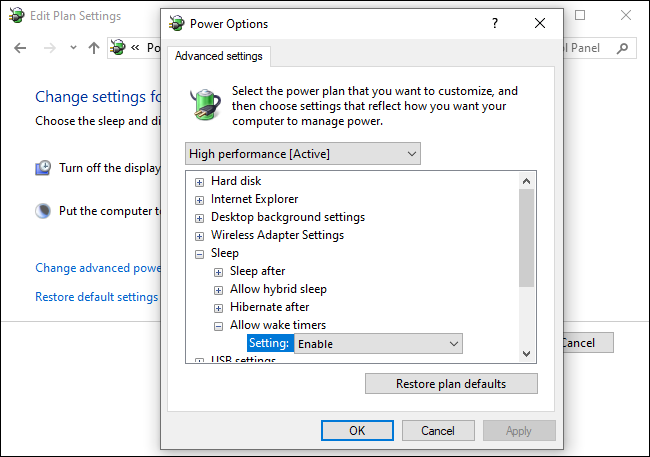
Task: Click the question mark help button
Action: click(495, 24)
